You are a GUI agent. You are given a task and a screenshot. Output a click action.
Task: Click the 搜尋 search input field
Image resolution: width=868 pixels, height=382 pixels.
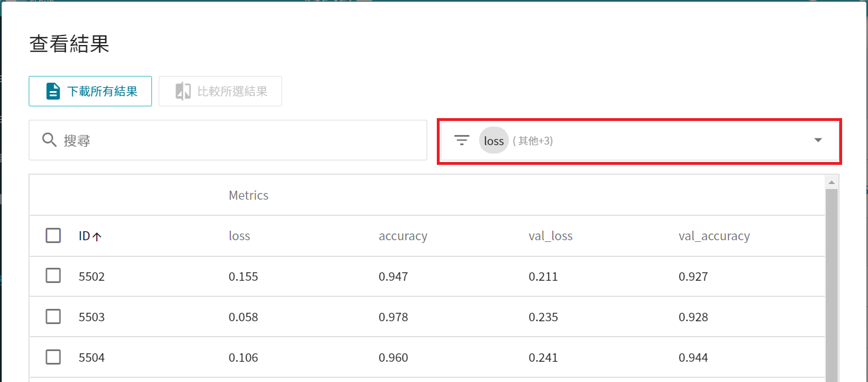236,140
